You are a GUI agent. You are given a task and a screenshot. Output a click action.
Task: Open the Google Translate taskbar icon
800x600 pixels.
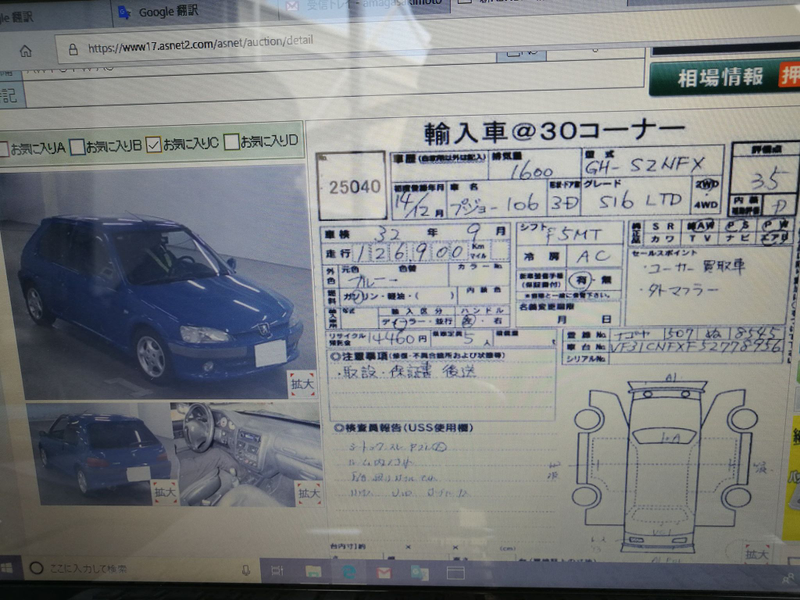point(419,573)
